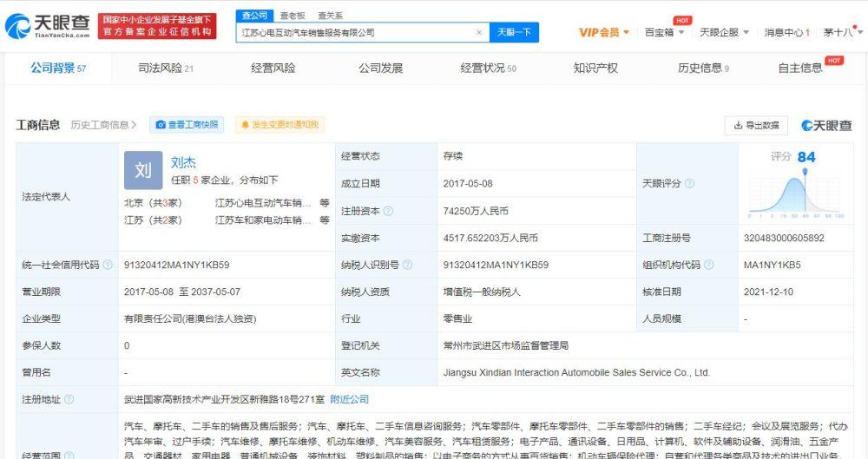The image size is (868, 459).
Task: Select the 历史信息 tab
Action: click(x=703, y=68)
